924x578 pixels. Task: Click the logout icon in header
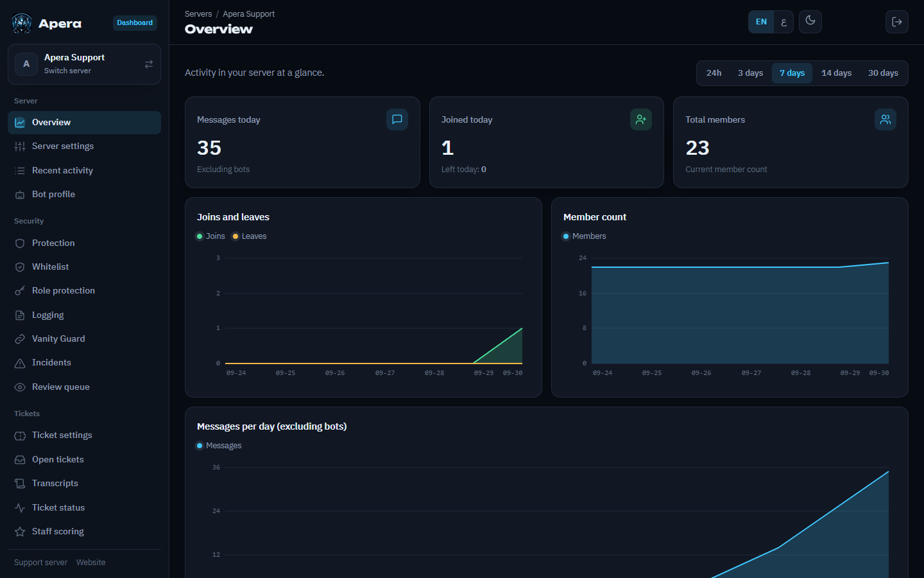click(897, 22)
